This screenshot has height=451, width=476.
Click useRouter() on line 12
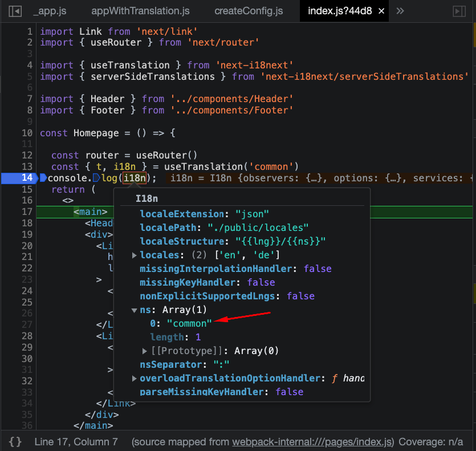(x=166, y=156)
